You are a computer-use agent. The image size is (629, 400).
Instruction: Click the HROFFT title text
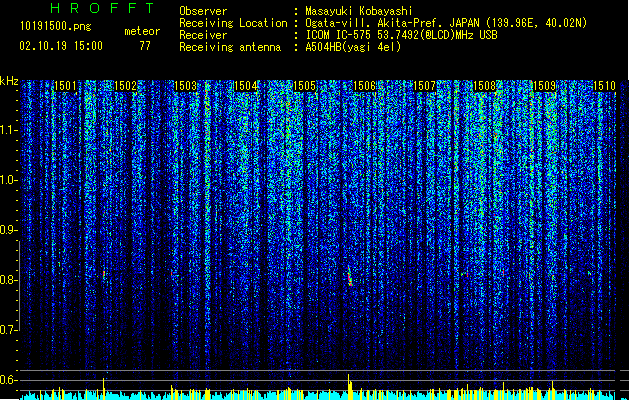pyautogui.click(x=102, y=8)
